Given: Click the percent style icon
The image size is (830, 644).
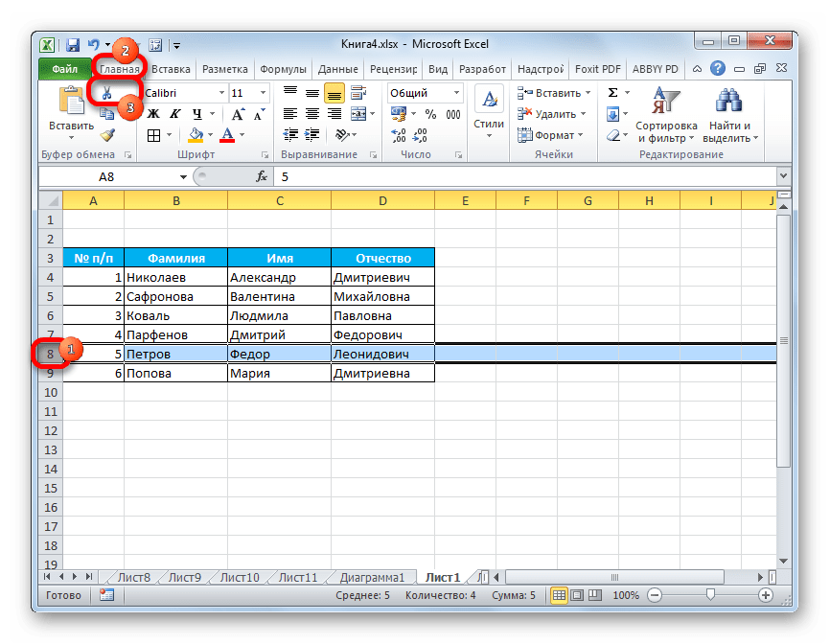Looking at the screenshot, I should coord(429,114).
